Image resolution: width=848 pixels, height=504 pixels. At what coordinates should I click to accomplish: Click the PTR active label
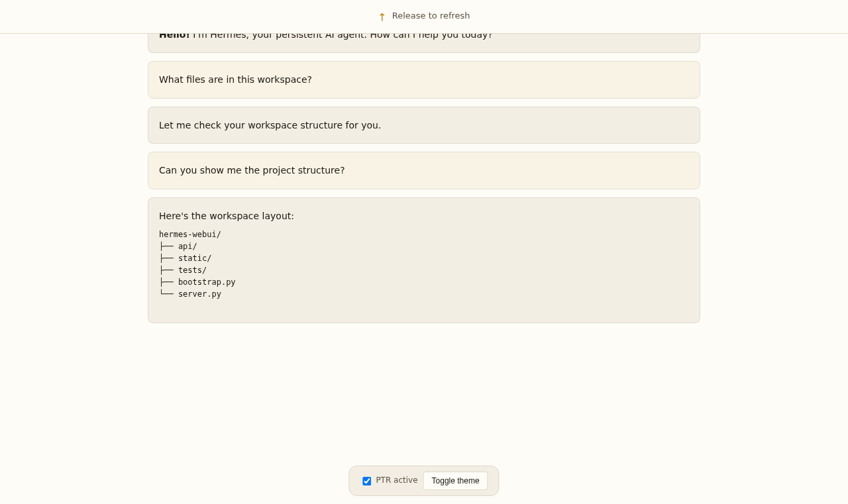pyautogui.click(x=397, y=480)
